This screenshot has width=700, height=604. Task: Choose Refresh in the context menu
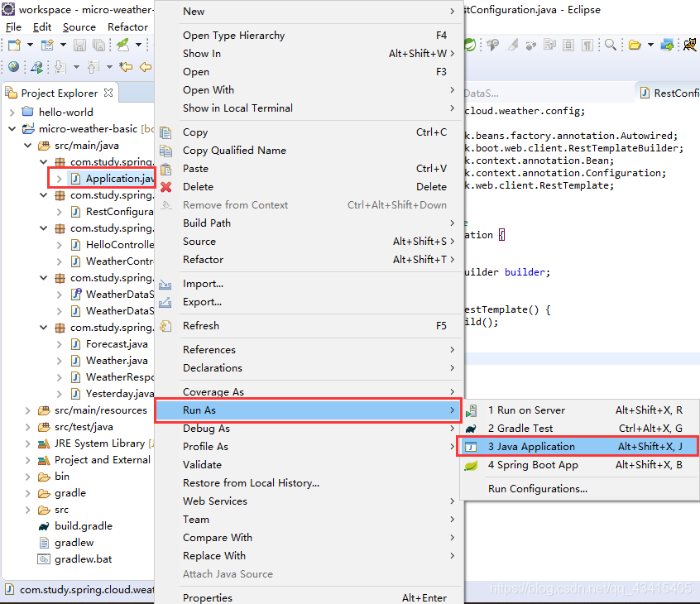pyautogui.click(x=309, y=326)
